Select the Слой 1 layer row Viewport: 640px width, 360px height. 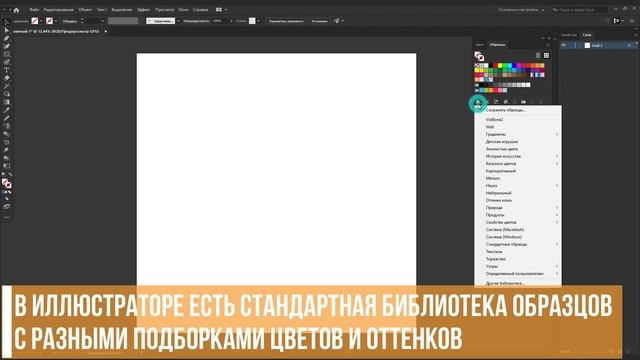click(598, 45)
